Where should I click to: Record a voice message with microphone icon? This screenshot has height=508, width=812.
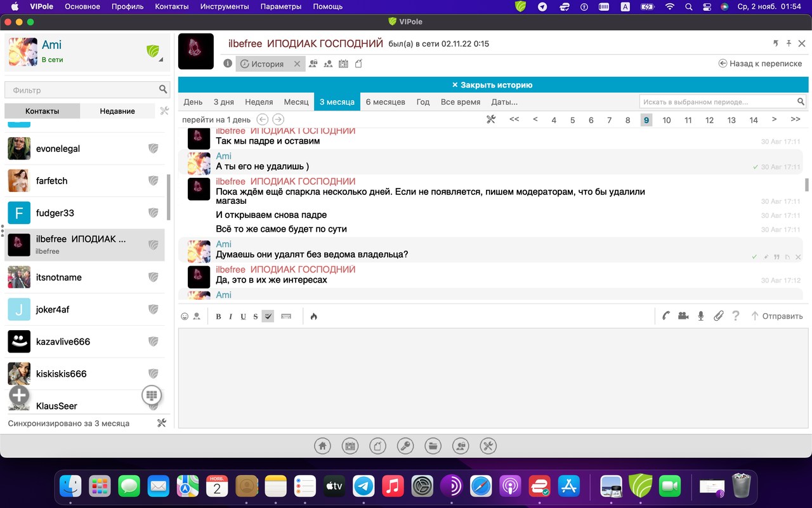(701, 316)
